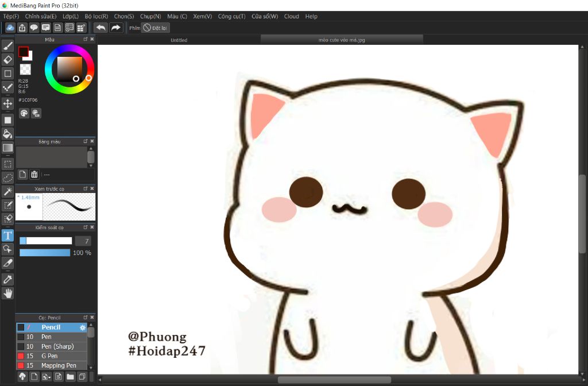Click the cloud save toolbar icon
This screenshot has height=386, width=588.
click(x=10, y=28)
